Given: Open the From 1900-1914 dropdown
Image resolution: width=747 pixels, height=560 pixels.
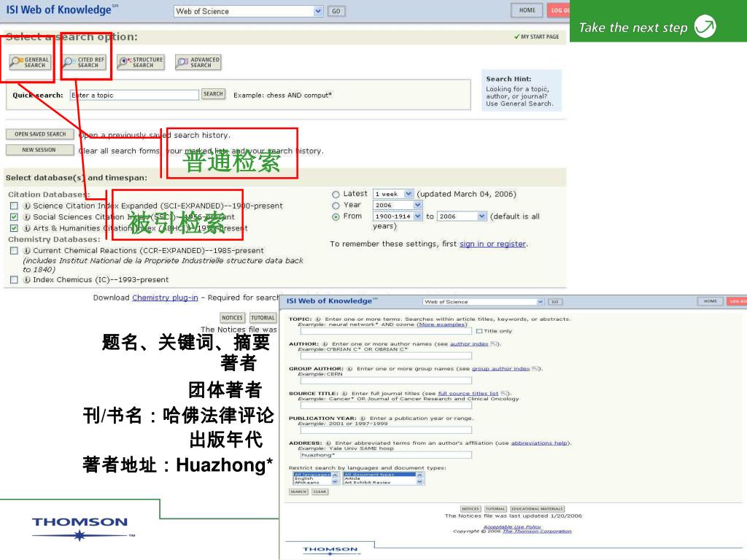Looking at the screenshot, I should (x=398, y=216).
